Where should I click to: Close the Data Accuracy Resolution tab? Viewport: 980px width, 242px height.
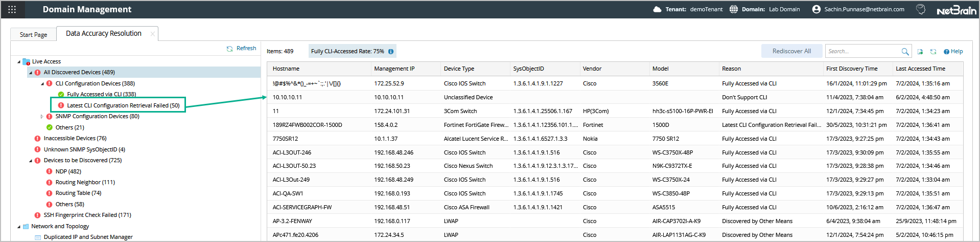[152, 34]
